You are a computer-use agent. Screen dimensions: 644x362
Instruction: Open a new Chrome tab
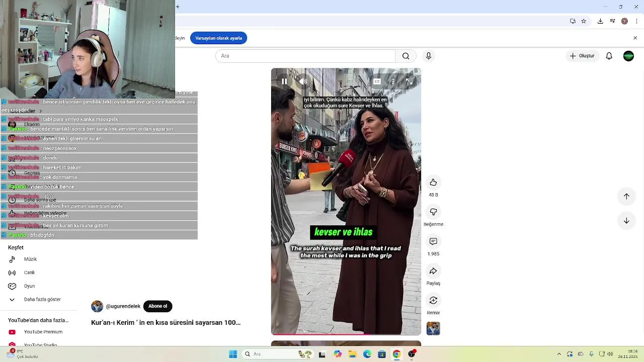pyautogui.click(x=178, y=7)
